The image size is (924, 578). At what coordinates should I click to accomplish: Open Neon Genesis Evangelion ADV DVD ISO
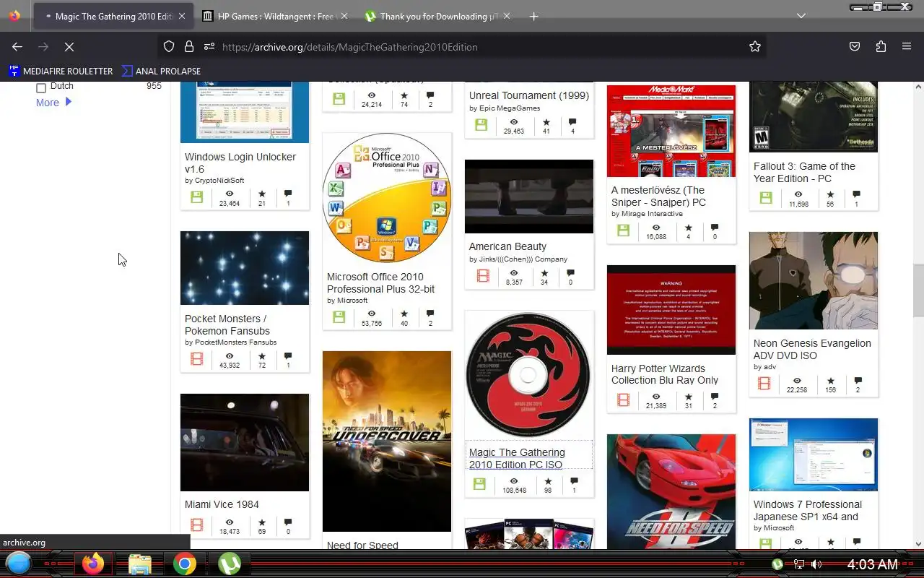click(812, 349)
